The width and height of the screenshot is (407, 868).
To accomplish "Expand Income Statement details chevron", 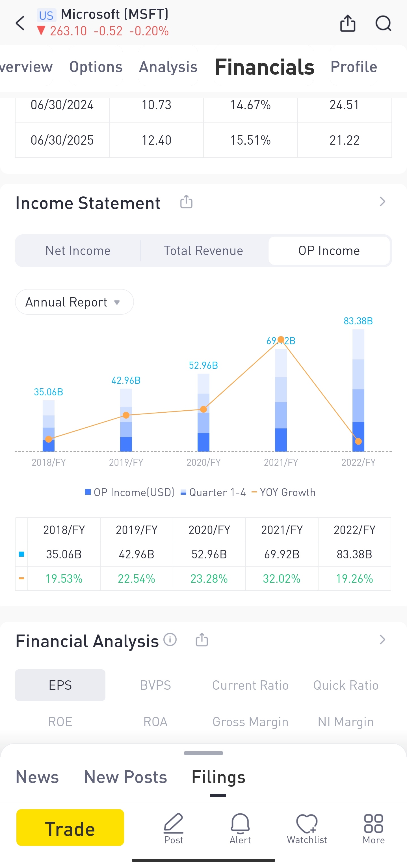I will point(382,202).
